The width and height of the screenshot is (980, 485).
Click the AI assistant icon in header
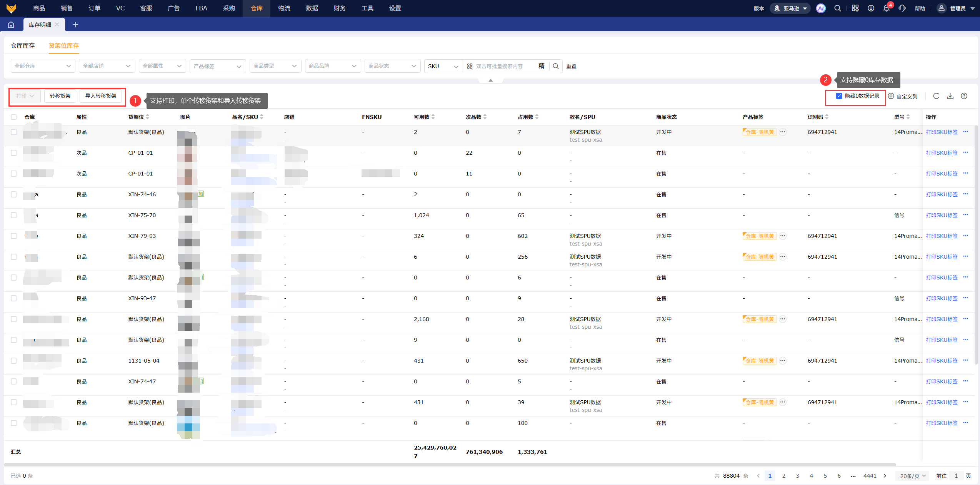pos(821,8)
